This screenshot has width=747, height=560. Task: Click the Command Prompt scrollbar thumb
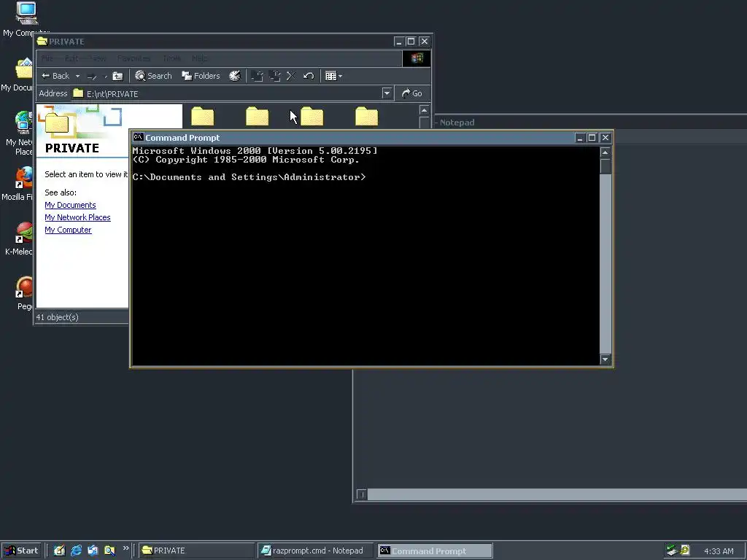click(605, 166)
